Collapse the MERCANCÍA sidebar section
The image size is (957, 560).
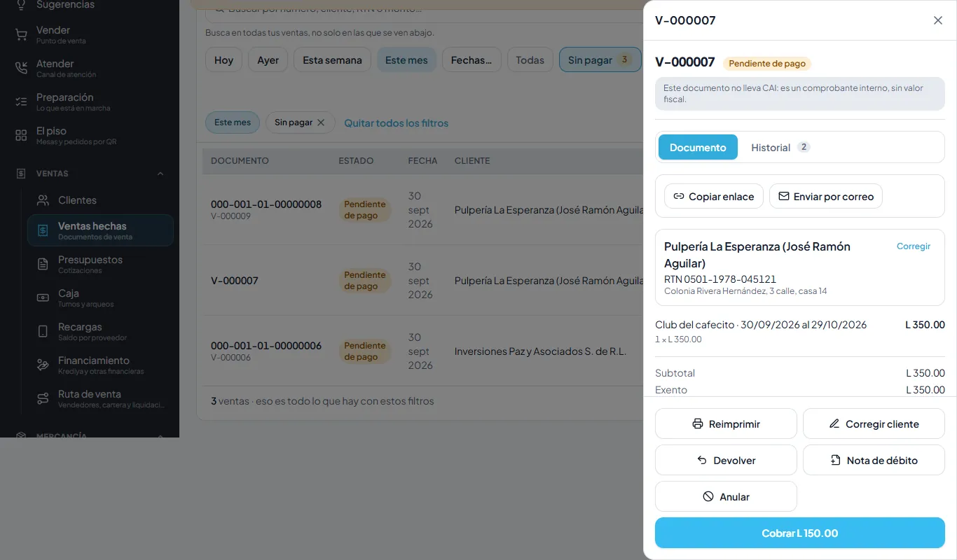click(x=160, y=435)
